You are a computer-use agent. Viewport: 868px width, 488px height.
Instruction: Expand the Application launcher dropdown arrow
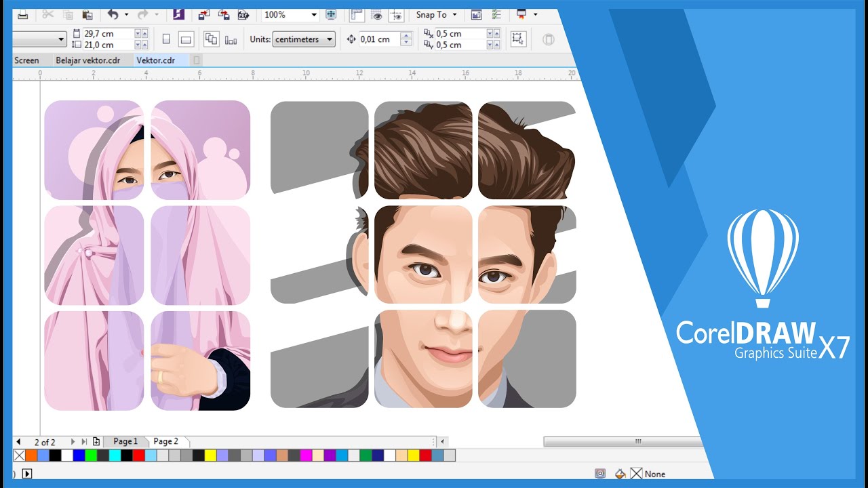pos(535,14)
